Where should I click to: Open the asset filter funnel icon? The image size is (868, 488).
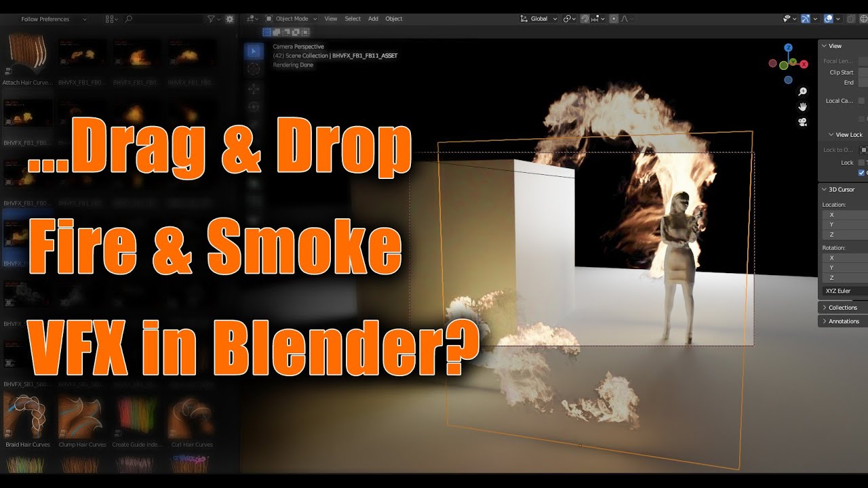coord(211,19)
